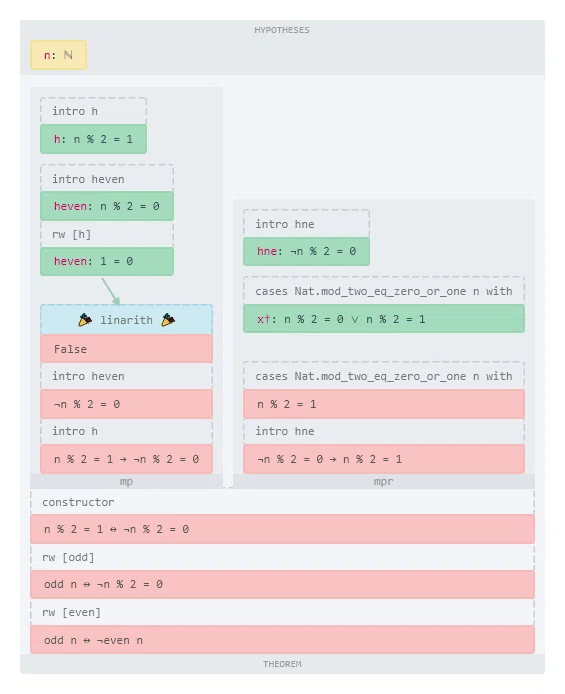Select the rw [h] tactic label
Image resolution: width=565 pixels, height=694 pixels.
(x=71, y=234)
